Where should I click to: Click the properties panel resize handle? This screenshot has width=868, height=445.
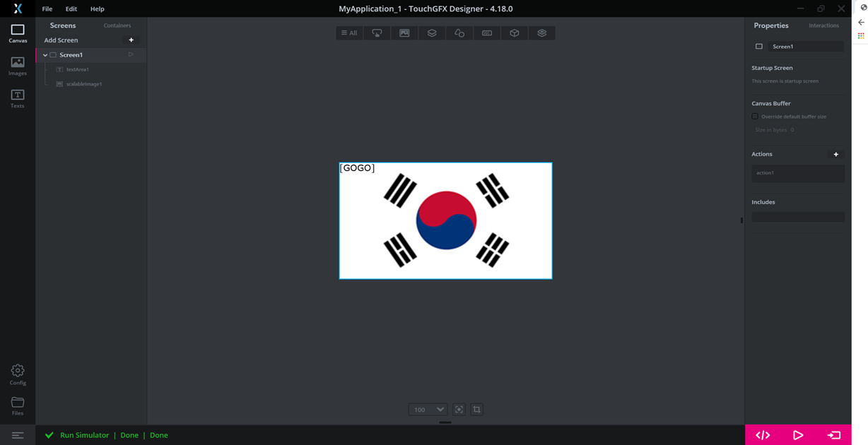(x=741, y=220)
